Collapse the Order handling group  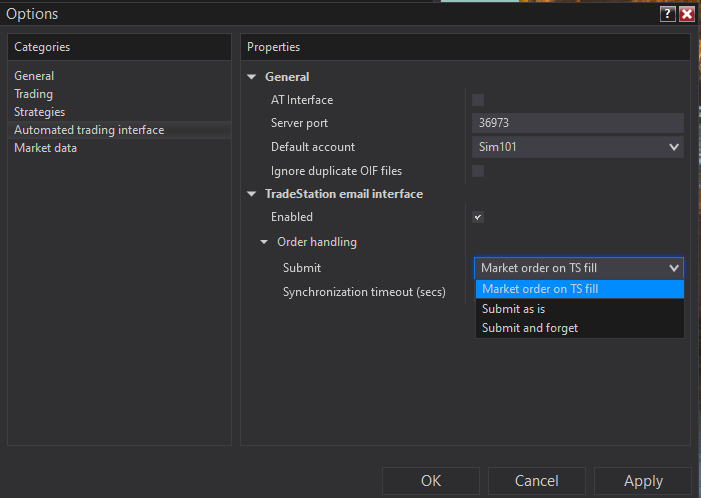(263, 242)
